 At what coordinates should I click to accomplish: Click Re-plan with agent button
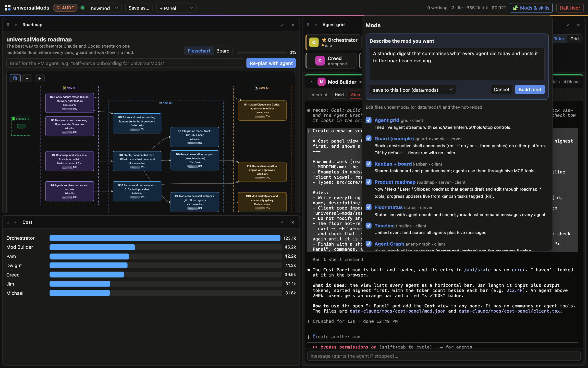point(271,63)
